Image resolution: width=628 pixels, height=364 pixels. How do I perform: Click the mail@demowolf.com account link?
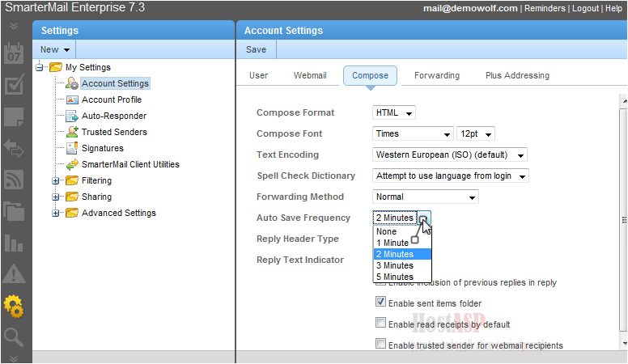click(470, 8)
